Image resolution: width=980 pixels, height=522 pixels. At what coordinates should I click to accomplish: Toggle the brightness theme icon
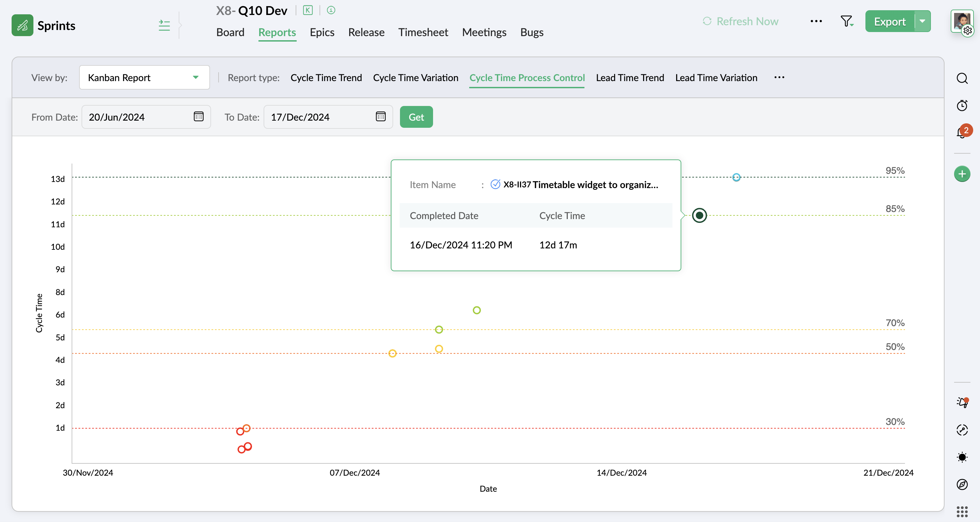(x=962, y=457)
